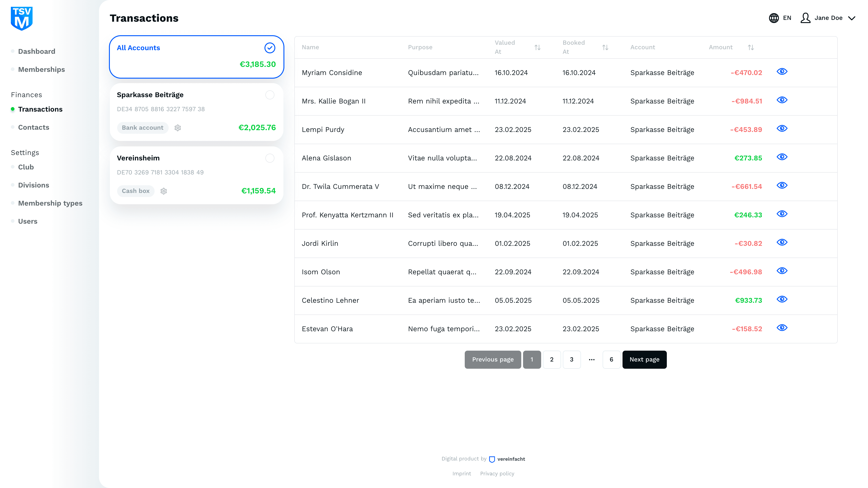
Task: Expand the Jane Doe user menu
Action: [851, 18]
